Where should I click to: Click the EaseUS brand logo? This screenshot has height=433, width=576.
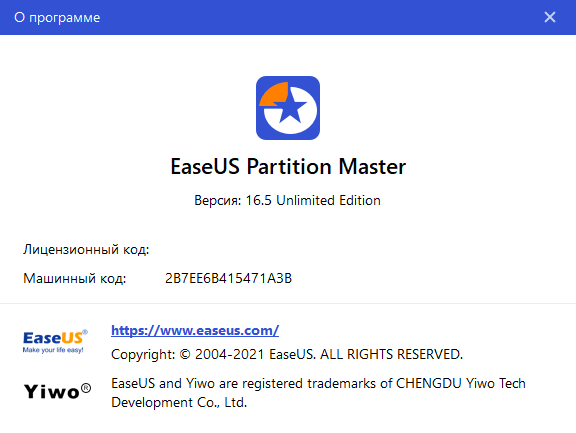[55, 341]
